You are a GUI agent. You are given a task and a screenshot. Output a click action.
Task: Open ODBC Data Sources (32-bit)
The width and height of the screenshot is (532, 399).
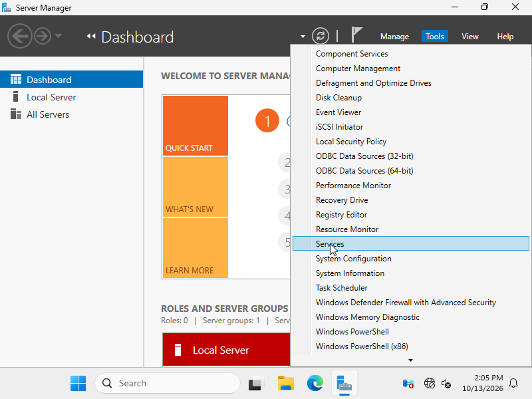(410, 156)
